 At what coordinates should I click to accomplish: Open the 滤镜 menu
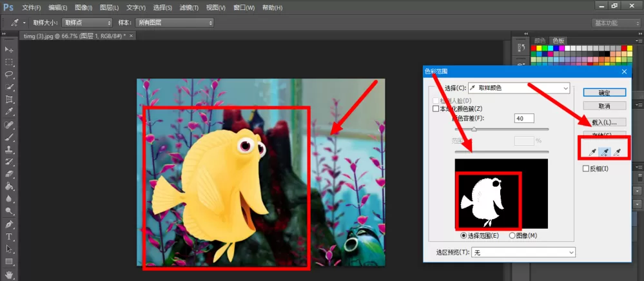pyautogui.click(x=190, y=8)
